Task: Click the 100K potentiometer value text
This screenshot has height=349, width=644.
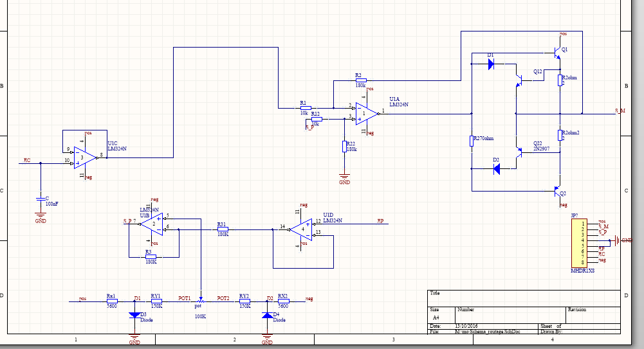Action: pos(201,317)
